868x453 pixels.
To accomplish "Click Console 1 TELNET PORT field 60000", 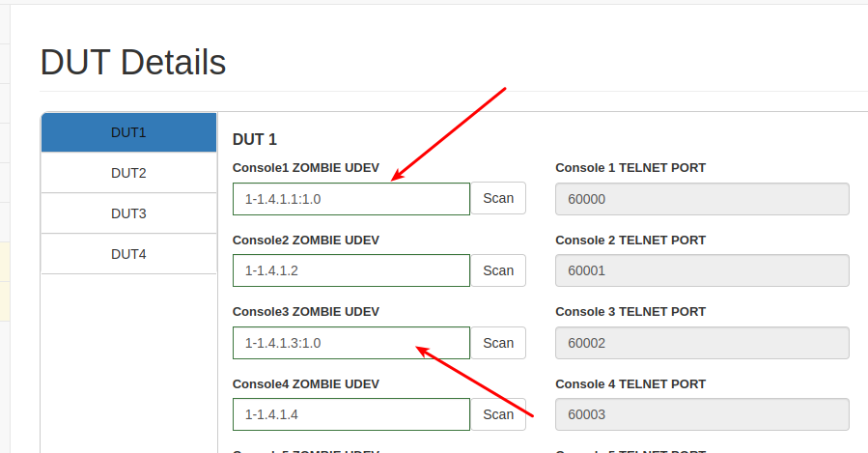I will tap(702, 199).
